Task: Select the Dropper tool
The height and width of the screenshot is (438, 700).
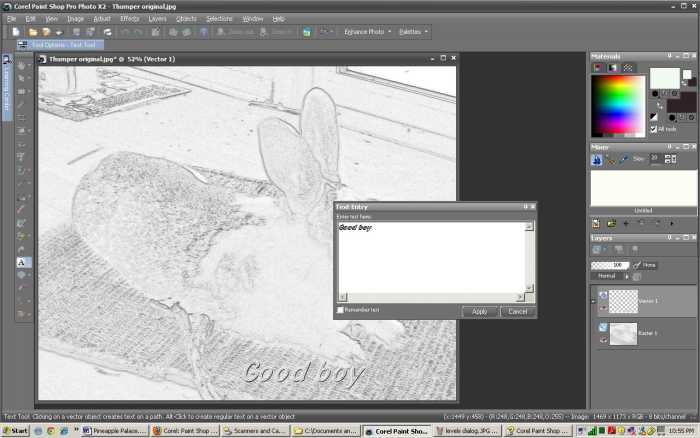Action: [x=21, y=104]
